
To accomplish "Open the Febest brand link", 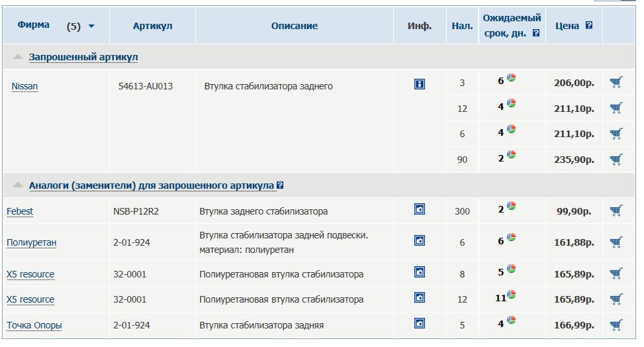I will coord(20,211).
